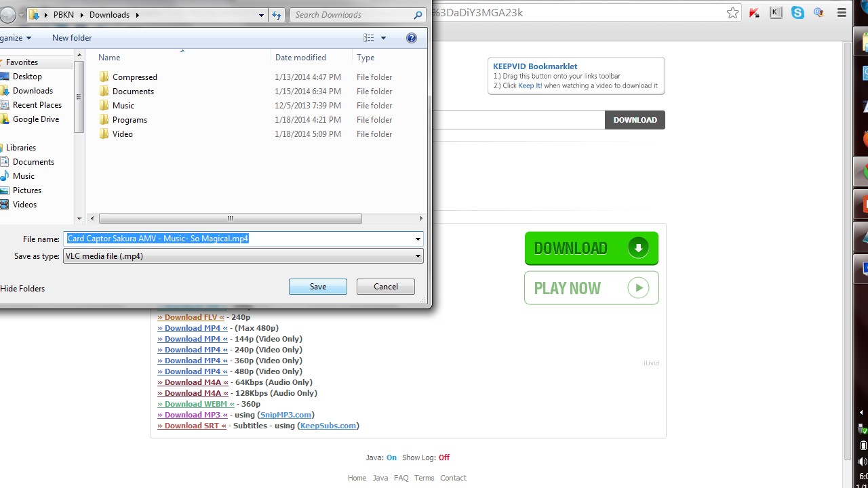Click the help question mark icon

pyautogui.click(x=411, y=38)
